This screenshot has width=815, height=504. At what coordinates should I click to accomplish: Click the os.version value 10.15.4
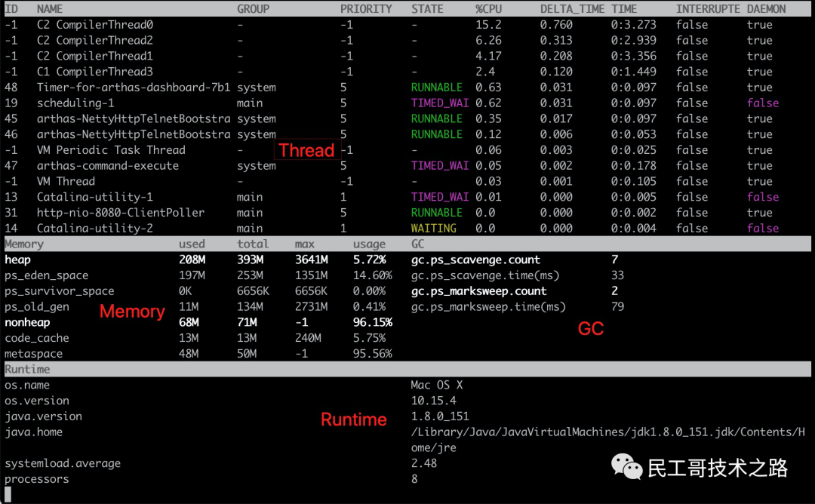click(433, 401)
